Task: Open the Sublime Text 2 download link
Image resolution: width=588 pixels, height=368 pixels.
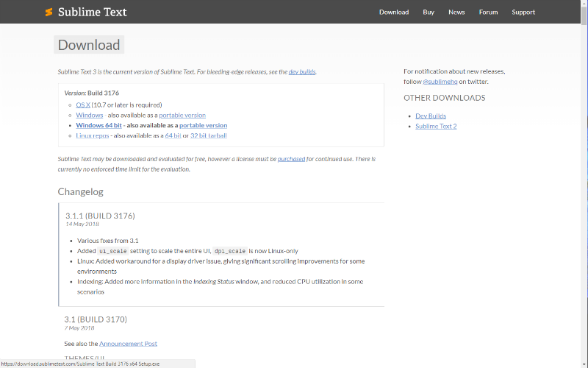Action: [x=436, y=126]
